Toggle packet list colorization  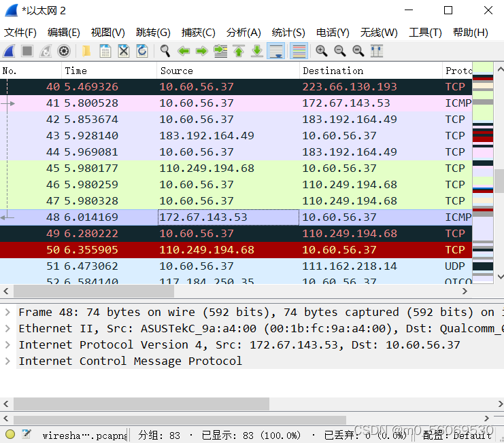[x=299, y=51]
